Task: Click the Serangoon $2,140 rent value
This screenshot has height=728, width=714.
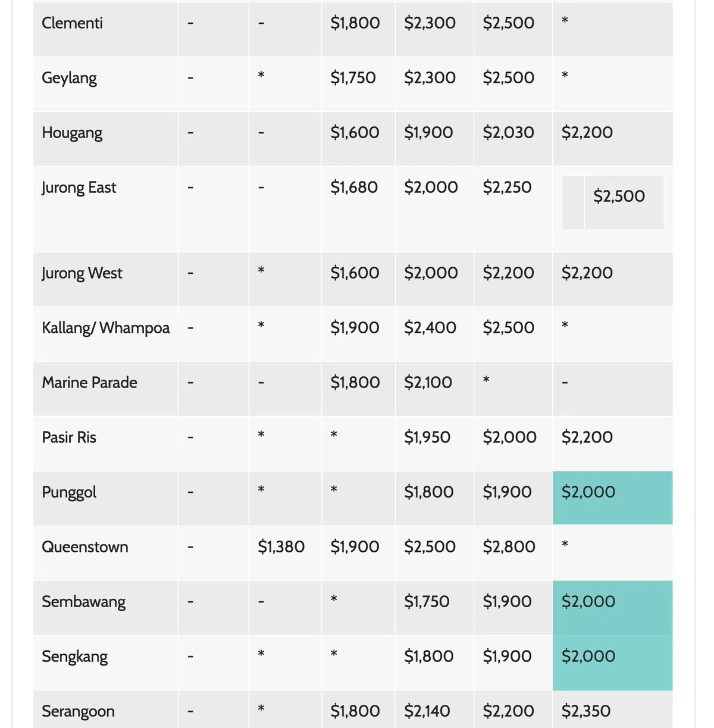Action: click(x=427, y=711)
